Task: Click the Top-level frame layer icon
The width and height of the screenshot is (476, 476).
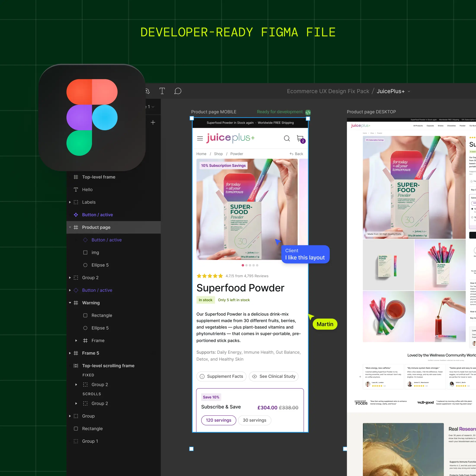Action: point(76,177)
